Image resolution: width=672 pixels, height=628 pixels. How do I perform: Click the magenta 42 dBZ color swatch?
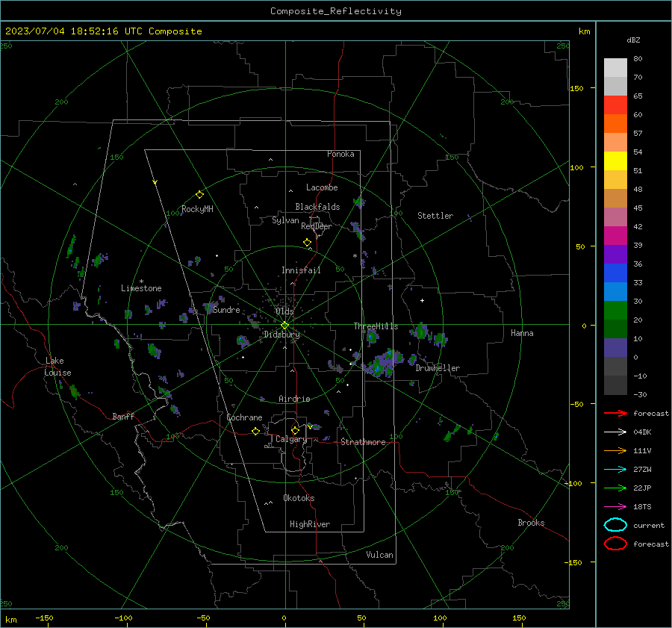pyautogui.click(x=615, y=236)
